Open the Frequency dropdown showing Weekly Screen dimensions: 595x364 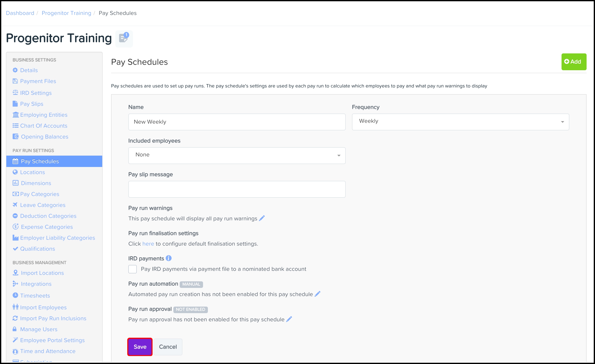[460, 122]
